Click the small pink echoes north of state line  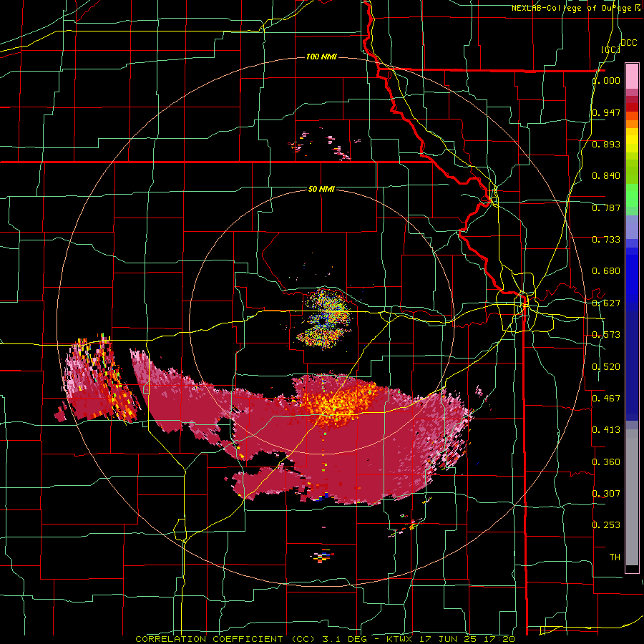(x=323, y=145)
